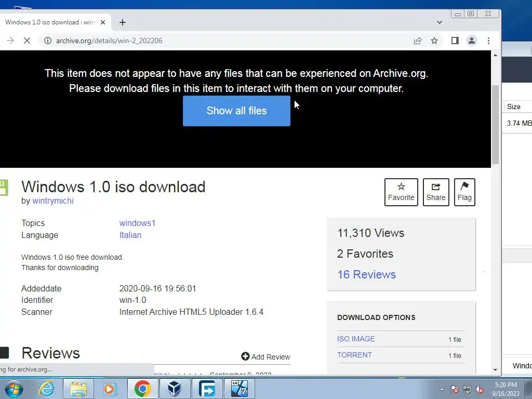
Task: Select added date 2020-09-16 19:56:01
Action: (157, 289)
